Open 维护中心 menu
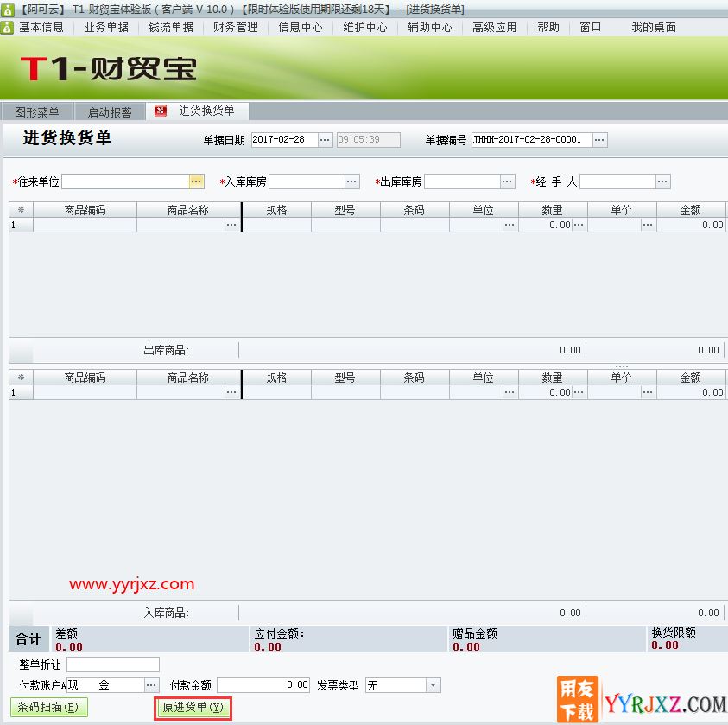The width and height of the screenshot is (728, 725). (365, 28)
